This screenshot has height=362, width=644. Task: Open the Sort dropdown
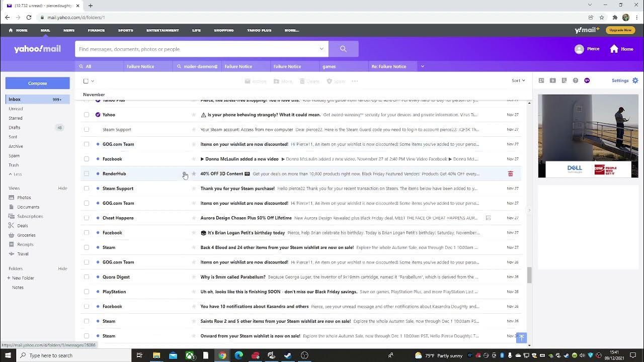click(x=518, y=80)
